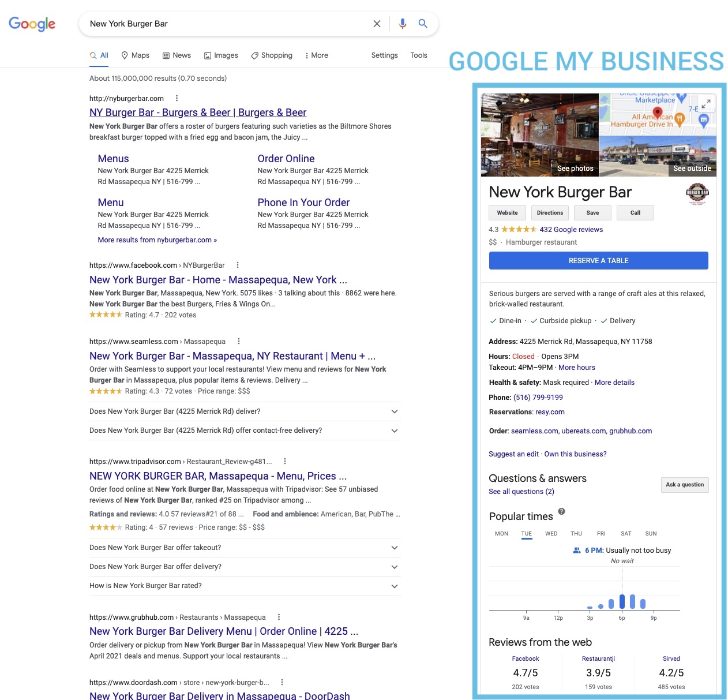Click the New York Burger Bar round logo
The width and height of the screenshot is (728, 700).
click(x=697, y=193)
